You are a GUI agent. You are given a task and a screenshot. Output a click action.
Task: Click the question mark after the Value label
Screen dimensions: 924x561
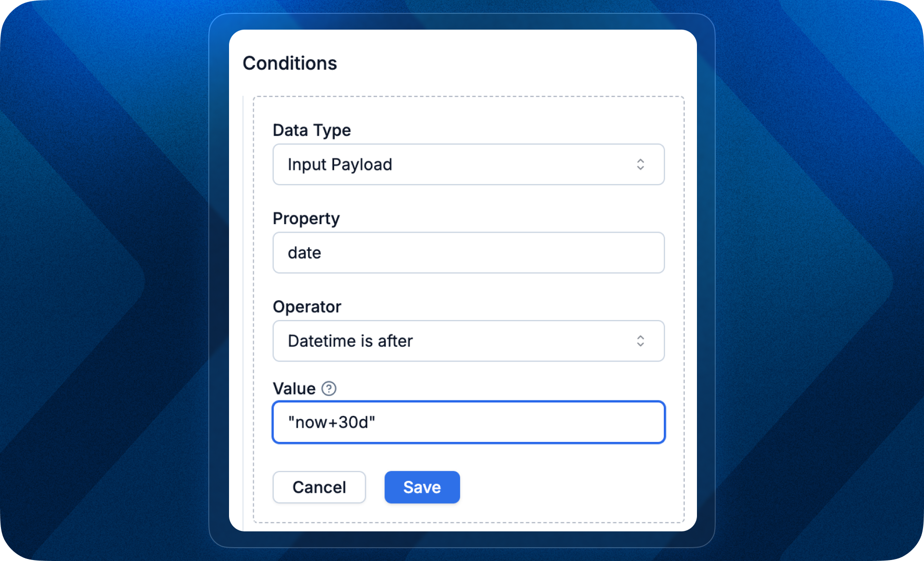coord(328,389)
